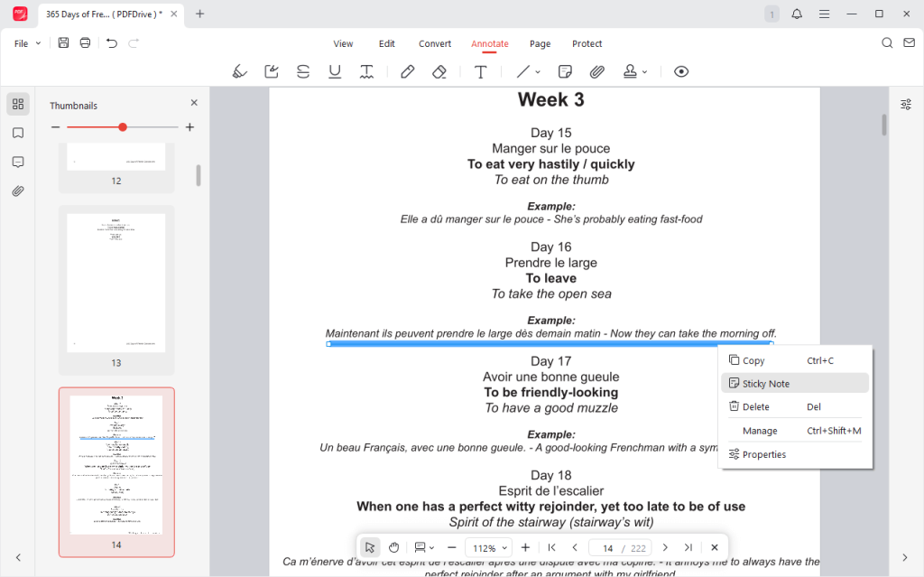Image resolution: width=924 pixels, height=577 pixels.
Task: Add a sticky note from the toolbar
Action: (x=566, y=71)
